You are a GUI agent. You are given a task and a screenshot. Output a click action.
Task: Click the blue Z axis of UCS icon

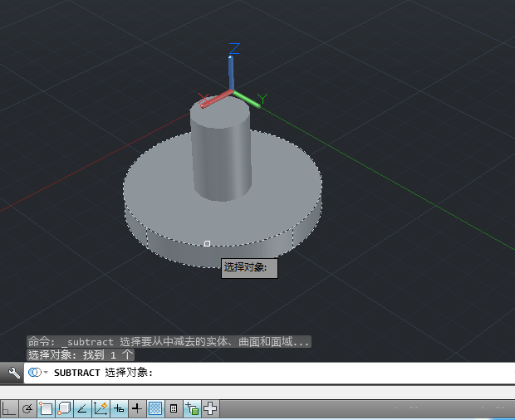click(x=231, y=73)
